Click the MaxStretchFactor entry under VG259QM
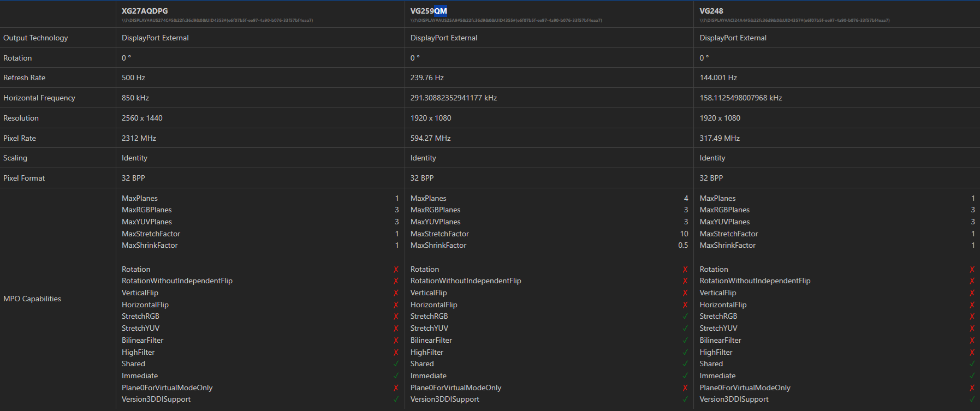Screen dimensions: 980x411 (x=439, y=234)
